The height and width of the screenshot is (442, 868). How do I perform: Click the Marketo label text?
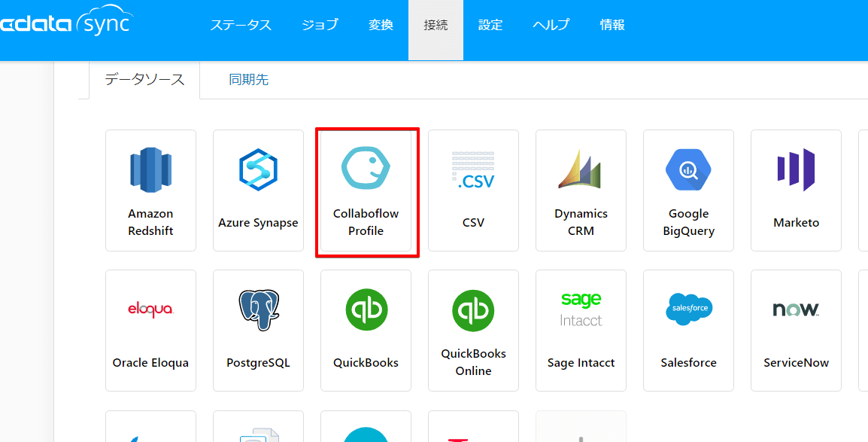tap(796, 223)
